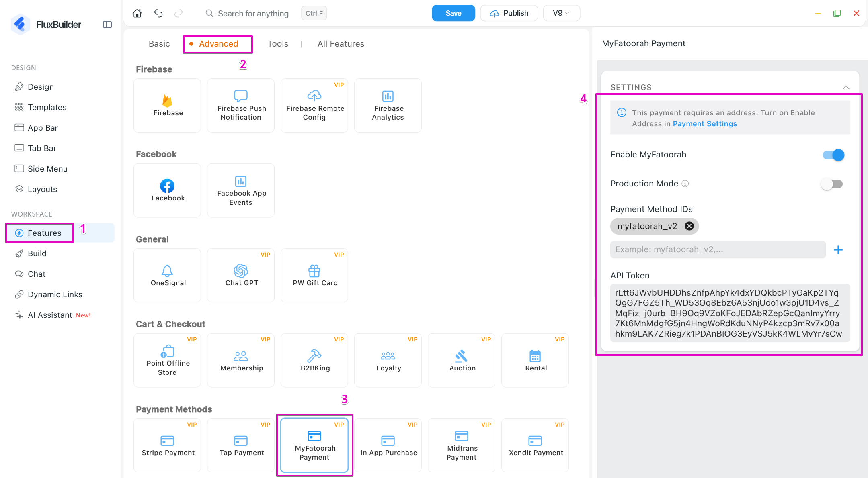The image size is (868, 478).
Task: Collapse the SETTINGS section
Action: [x=846, y=87]
